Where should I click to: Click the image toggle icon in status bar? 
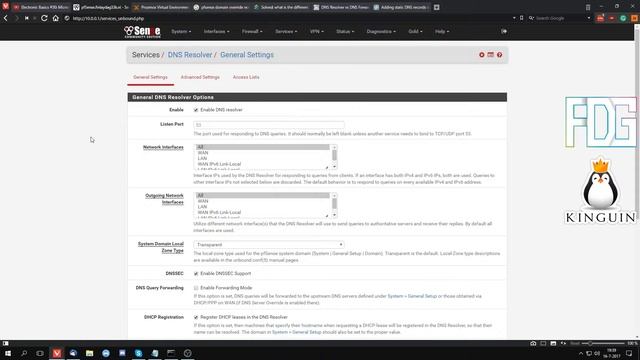[x=553, y=343]
